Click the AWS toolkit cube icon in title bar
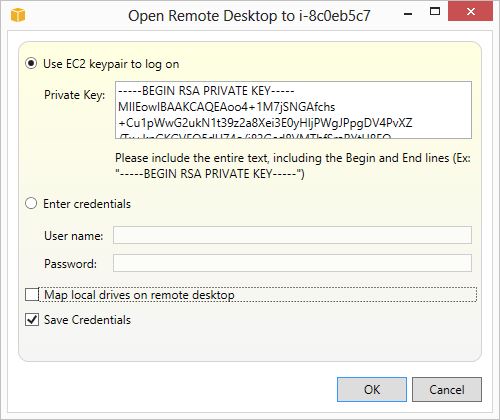Image resolution: width=500 pixels, height=420 pixels. click(18, 15)
